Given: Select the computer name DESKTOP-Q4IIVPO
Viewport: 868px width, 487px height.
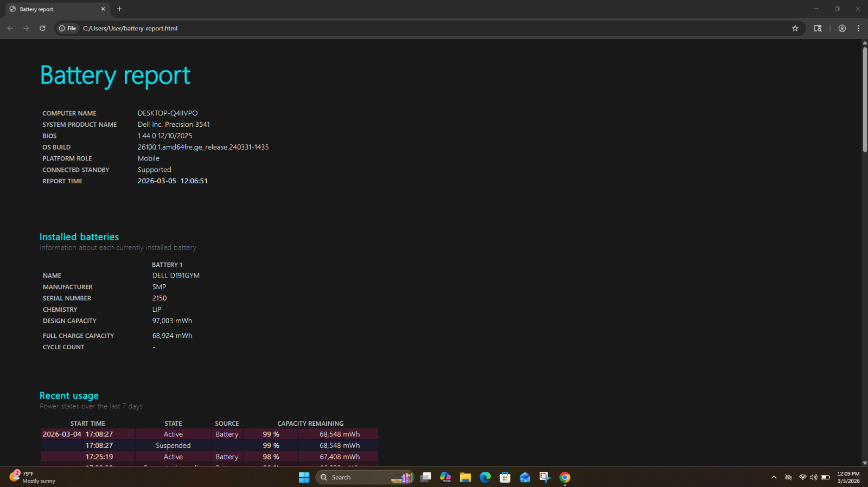Looking at the screenshot, I should coord(168,113).
